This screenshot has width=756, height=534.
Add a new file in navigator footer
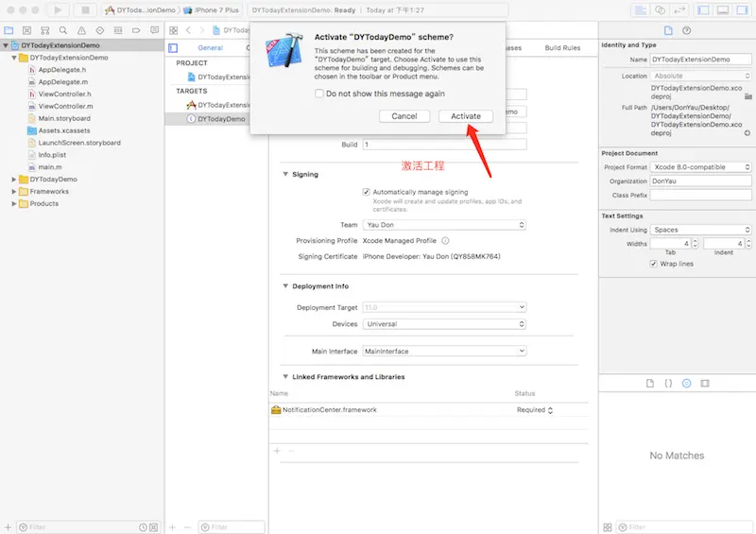point(8,527)
